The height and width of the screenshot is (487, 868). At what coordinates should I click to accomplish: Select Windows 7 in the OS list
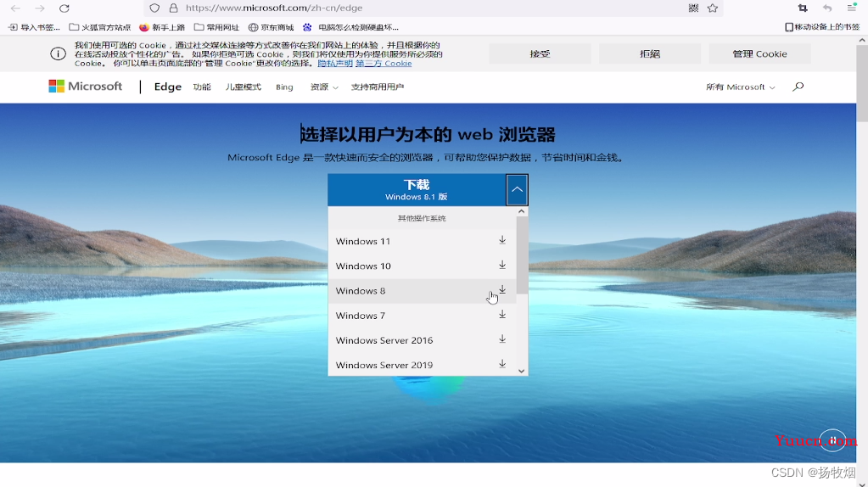tap(422, 316)
